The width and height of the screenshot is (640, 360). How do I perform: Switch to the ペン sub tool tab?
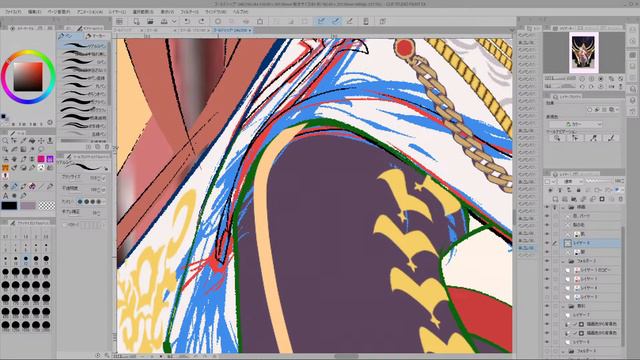[69, 36]
